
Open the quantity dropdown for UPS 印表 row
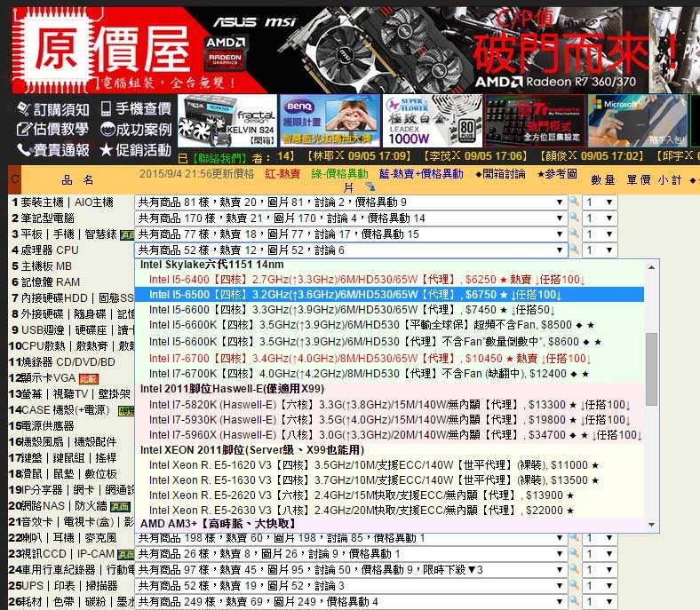coord(600,586)
